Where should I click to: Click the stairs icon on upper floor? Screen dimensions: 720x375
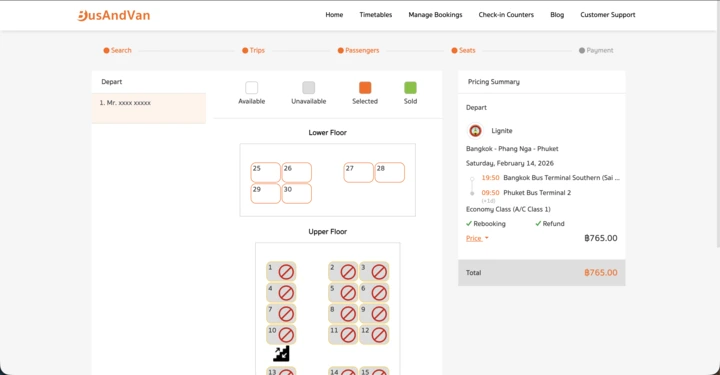click(281, 353)
